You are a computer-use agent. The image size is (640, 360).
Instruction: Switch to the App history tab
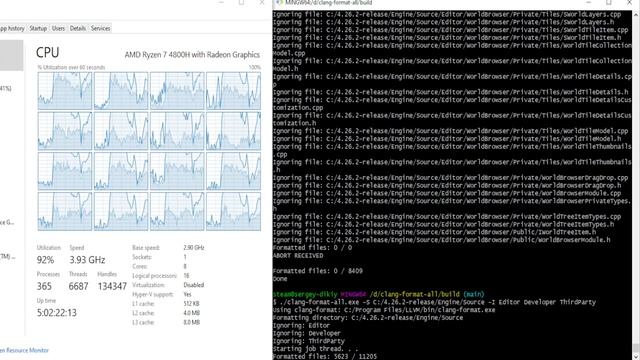[x=12, y=28]
